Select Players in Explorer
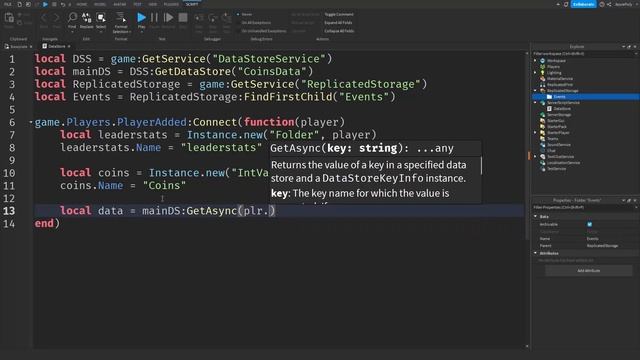 click(x=553, y=67)
